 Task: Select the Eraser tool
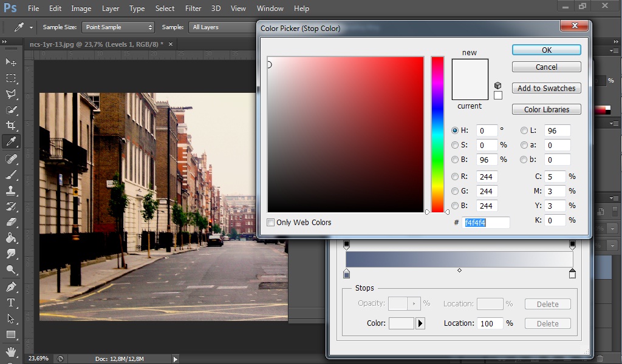[x=11, y=222]
